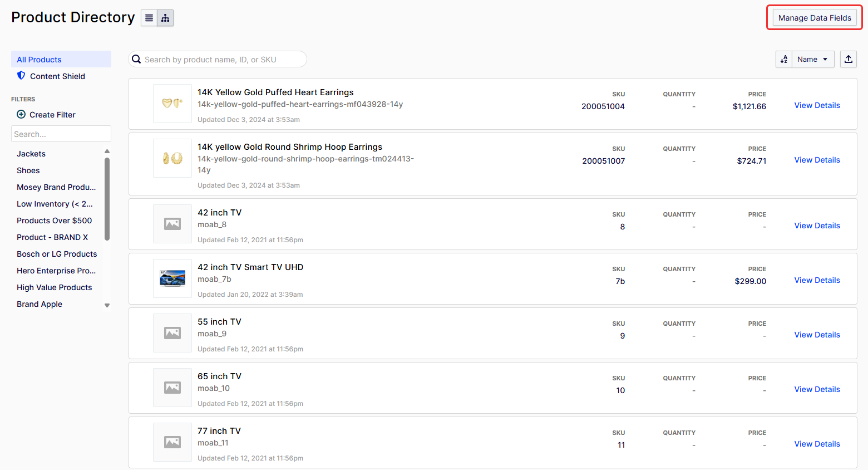
Task: View Details for the 65 inch TV
Action: (x=817, y=389)
